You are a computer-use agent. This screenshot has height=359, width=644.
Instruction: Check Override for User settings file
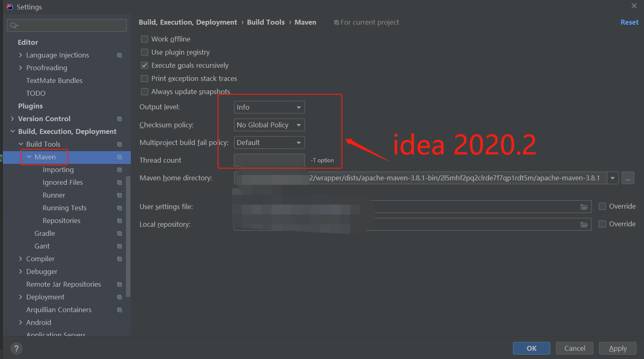coord(602,206)
